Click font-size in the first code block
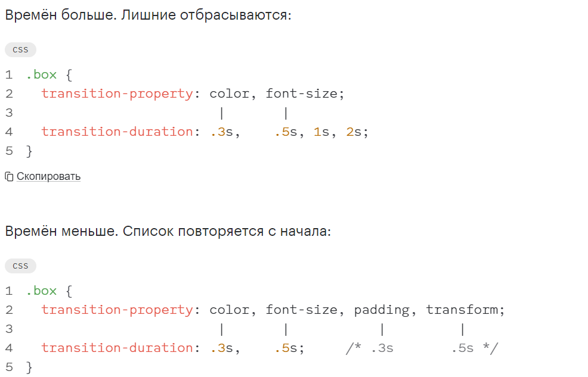Image resolution: width=588 pixels, height=377 pixels. pyautogui.click(x=302, y=94)
